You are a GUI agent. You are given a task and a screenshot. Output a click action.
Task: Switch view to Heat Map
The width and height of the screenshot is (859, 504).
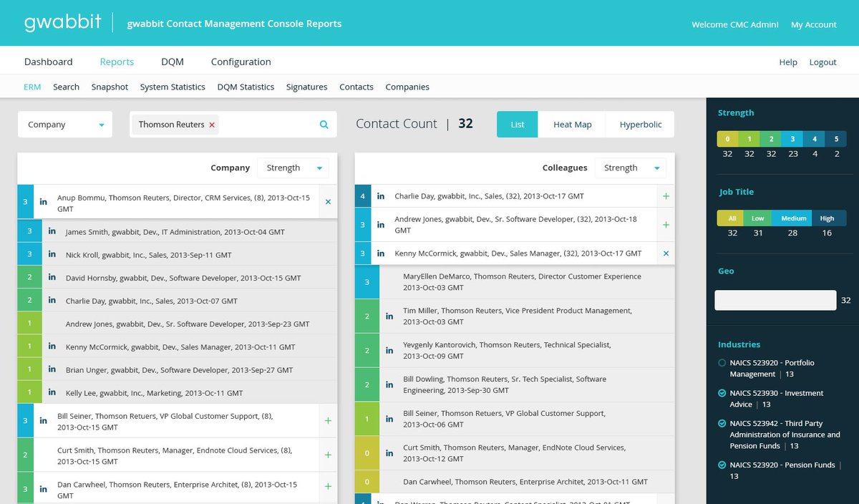click(572, 125)
